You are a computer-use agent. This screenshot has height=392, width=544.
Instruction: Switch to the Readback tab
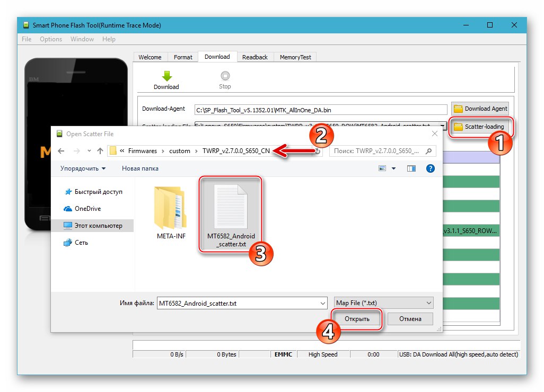point(255,57)
